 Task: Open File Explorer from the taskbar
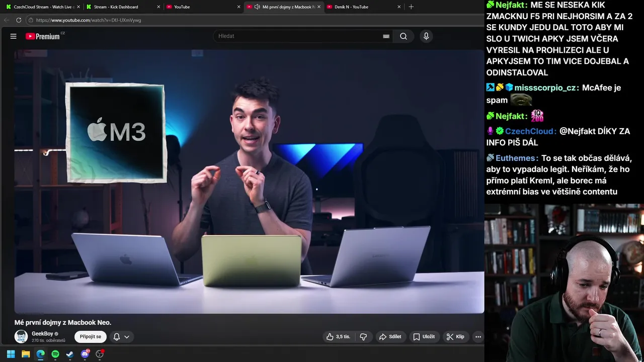[x=26, y=354]
